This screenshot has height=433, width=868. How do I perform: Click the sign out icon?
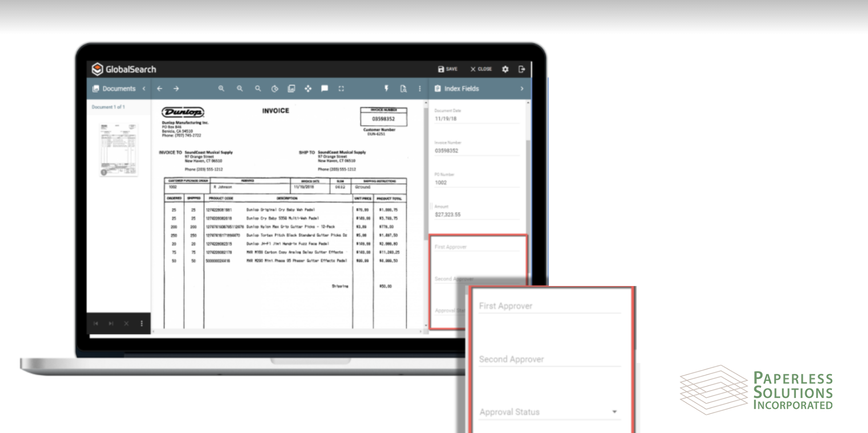coord(522,69)
